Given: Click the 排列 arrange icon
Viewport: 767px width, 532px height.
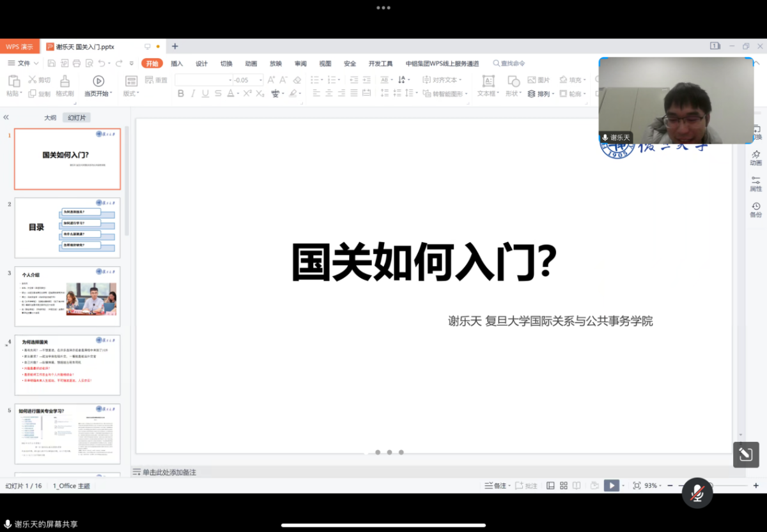Looking at the screenshot, I should (539, 93).
